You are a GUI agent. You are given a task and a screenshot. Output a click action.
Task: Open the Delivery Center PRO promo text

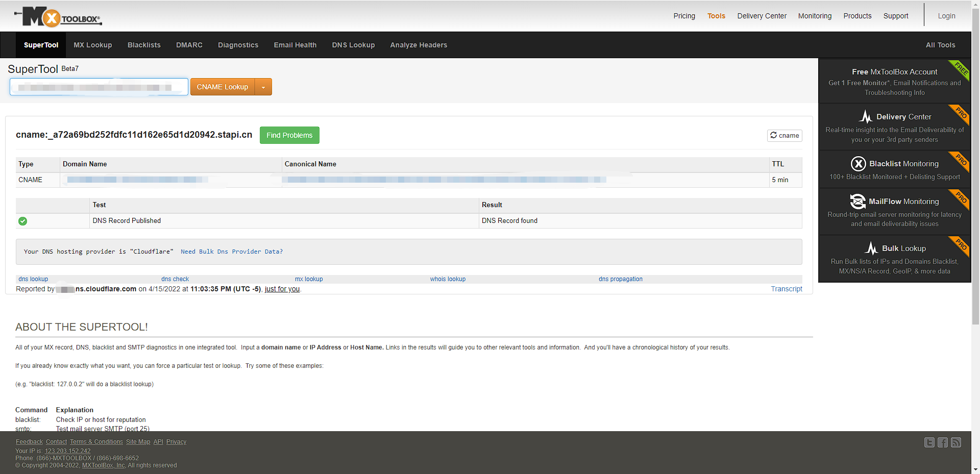click(894, 135)
